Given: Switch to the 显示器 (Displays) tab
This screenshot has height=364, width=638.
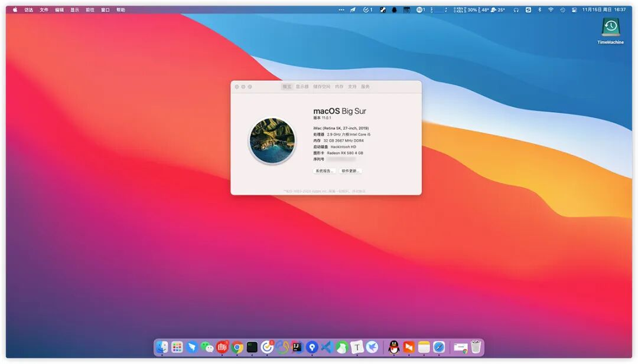Looking at the screenshot, I should (x=302, y=87).
